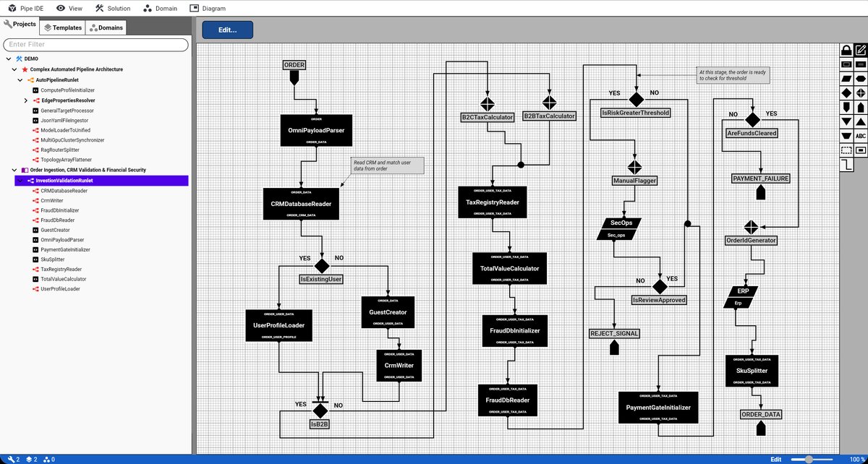The height and width of the screenshot is (464, 868).
Task: Select the solid diamond decision shape
Action: (x=846, y=93)
